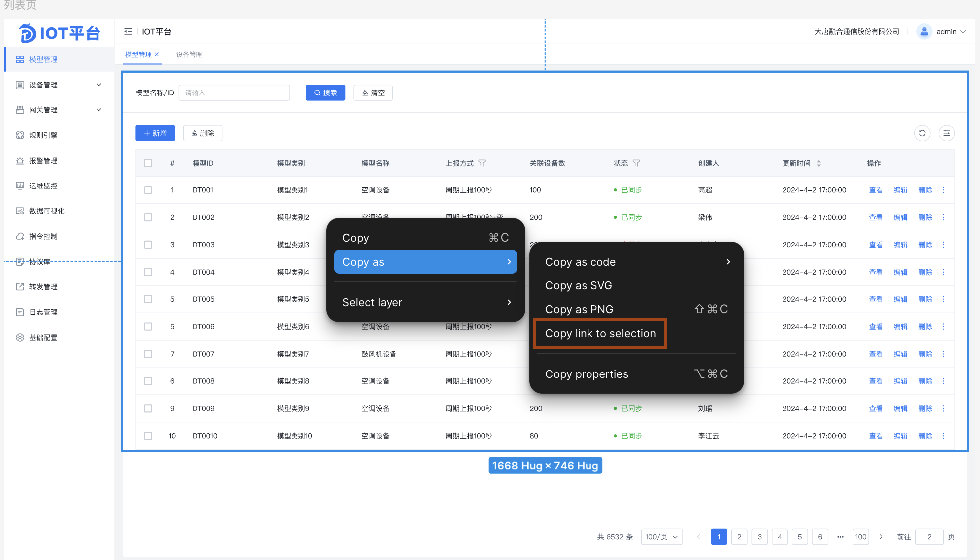Switch to the 设备管理 tab
980x560 pixels.
(x=189, y=55)
